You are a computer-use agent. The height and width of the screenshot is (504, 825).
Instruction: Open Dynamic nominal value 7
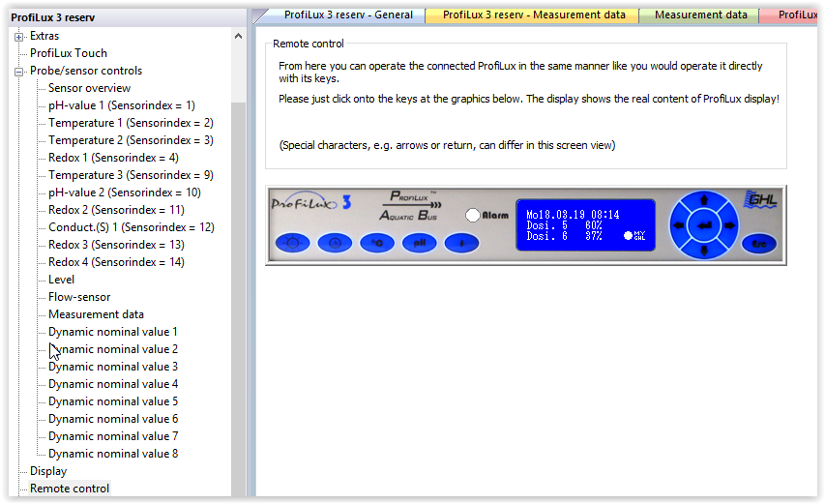click(113, 435)
